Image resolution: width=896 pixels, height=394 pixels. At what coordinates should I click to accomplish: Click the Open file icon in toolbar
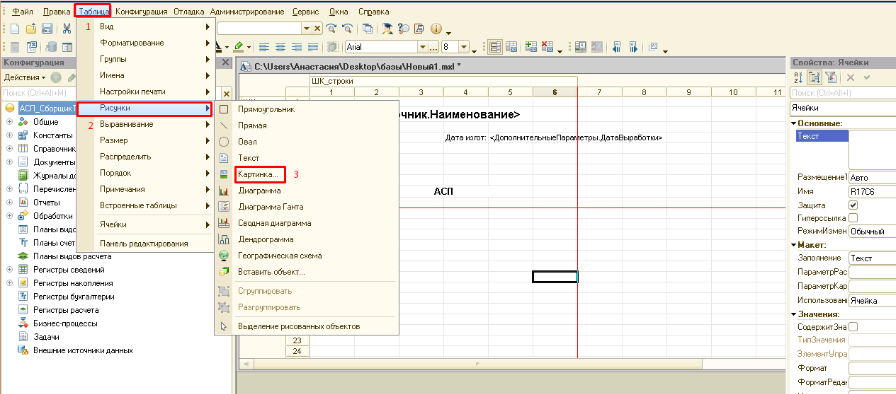coord(31,28)
